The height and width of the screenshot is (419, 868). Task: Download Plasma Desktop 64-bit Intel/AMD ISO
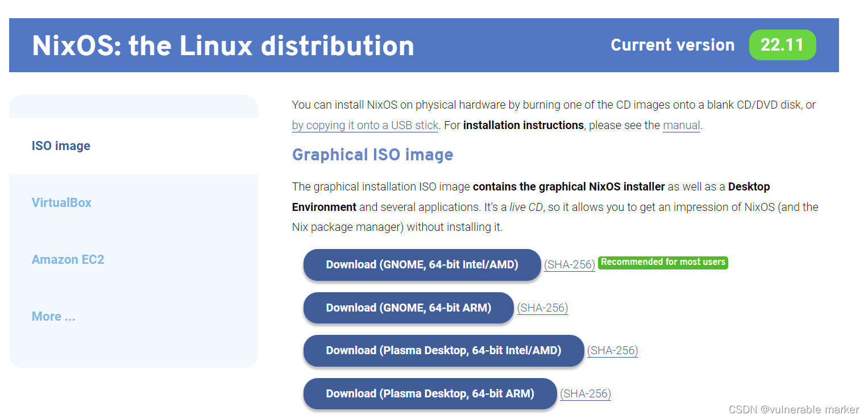pos(443,350)
